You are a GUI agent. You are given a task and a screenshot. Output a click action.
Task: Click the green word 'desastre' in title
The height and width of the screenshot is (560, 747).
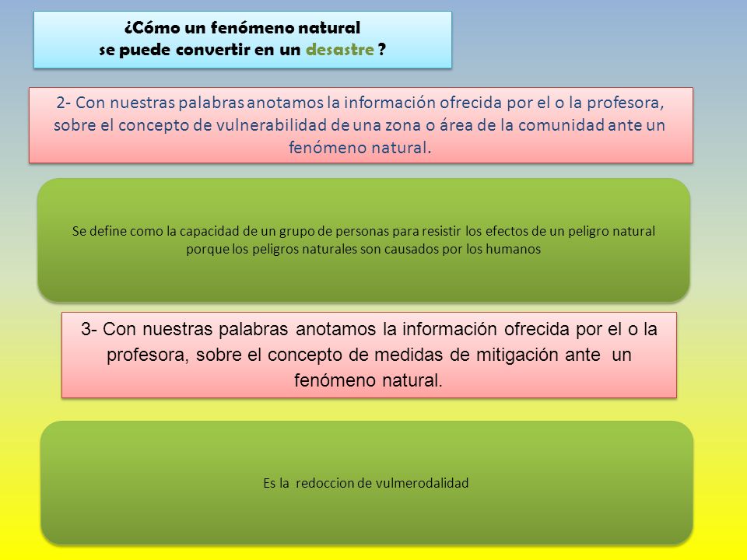click(x=340, y=50)
